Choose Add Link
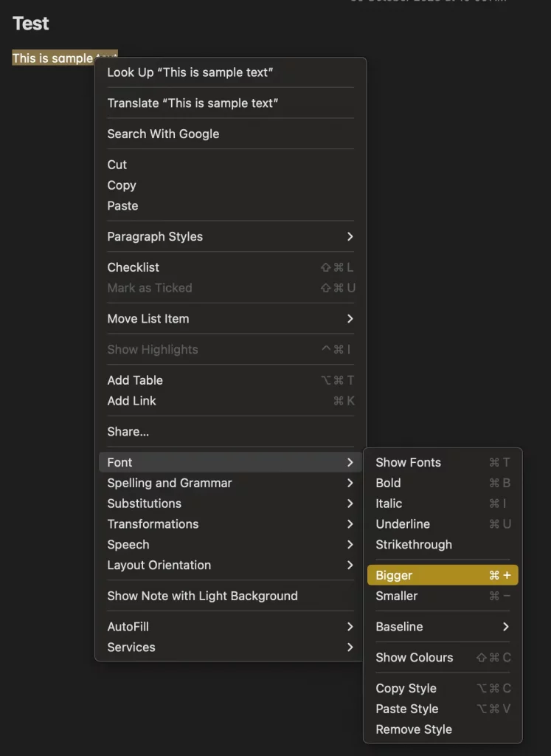 (x=231, y=401)
